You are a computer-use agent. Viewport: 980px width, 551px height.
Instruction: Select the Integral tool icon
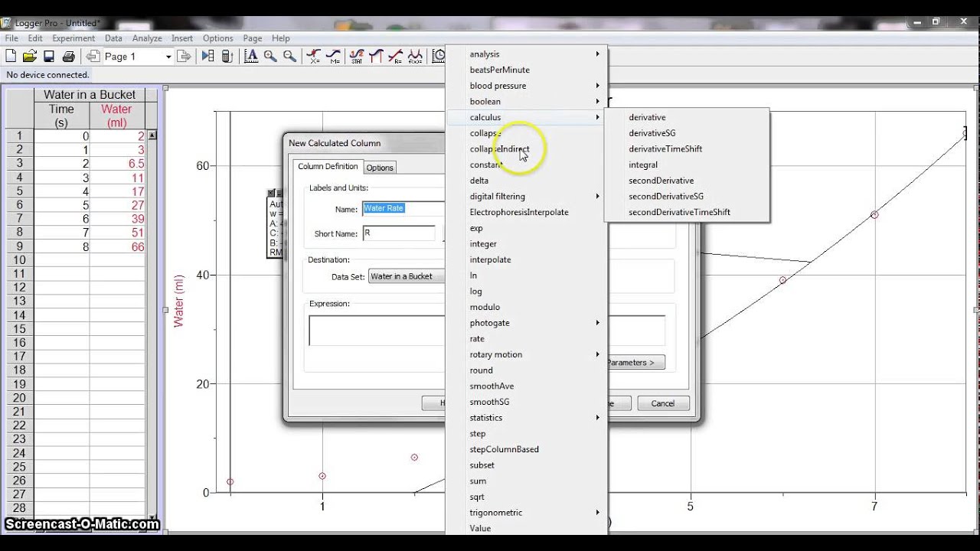(376, 56)
